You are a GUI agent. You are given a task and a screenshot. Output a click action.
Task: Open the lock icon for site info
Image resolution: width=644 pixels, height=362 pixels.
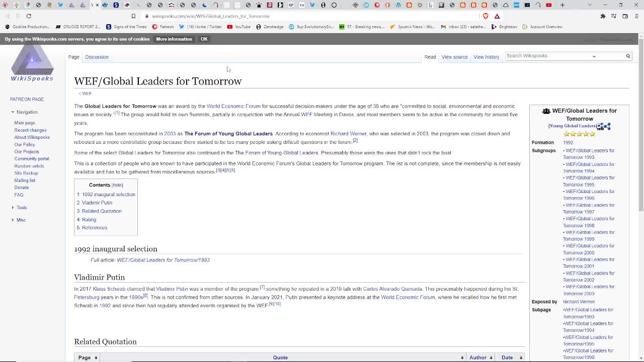[x=147, y=16]
